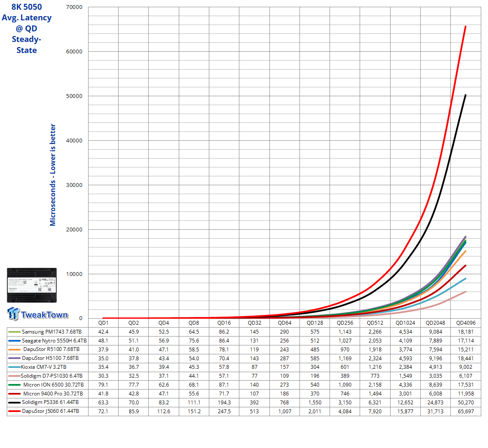Image resolution: width=488 pixels, height=448 pixels.
Task: Click the QD1 axis label
Action: coord(103,323)
